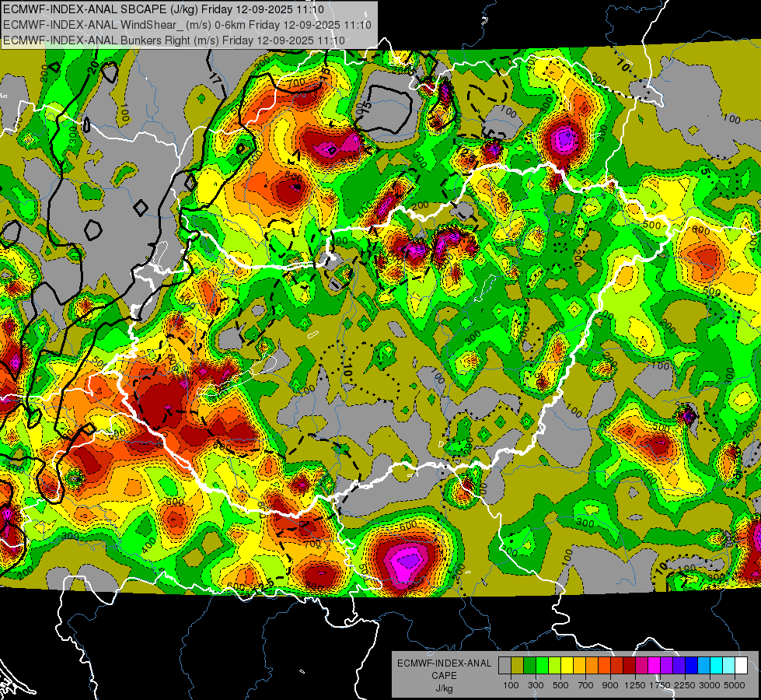Select the bright green legend swatch after 300
The height and width of the screenshot is (700, 761).
pyautogui.click(x=542, y=666)
